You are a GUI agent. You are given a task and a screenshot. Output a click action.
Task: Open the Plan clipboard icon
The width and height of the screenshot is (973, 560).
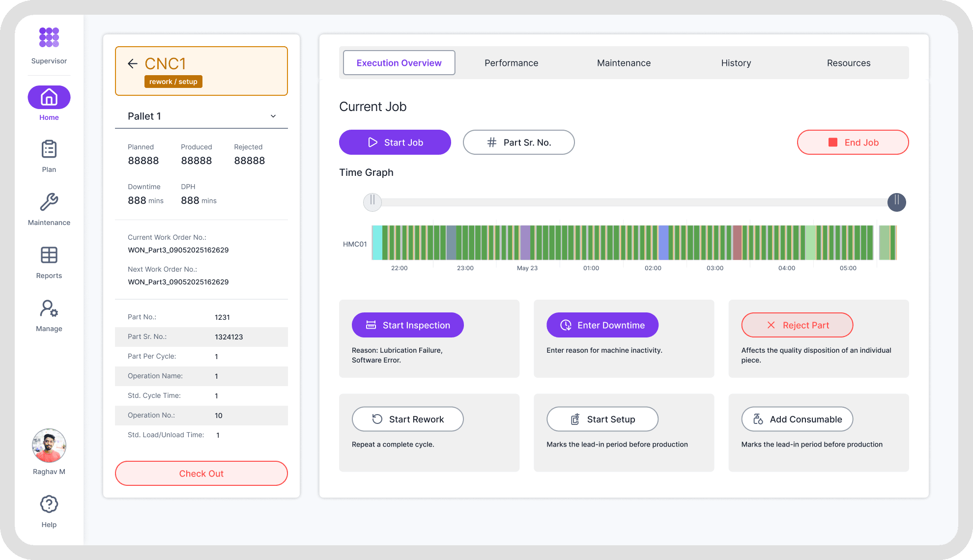point(49,149)
